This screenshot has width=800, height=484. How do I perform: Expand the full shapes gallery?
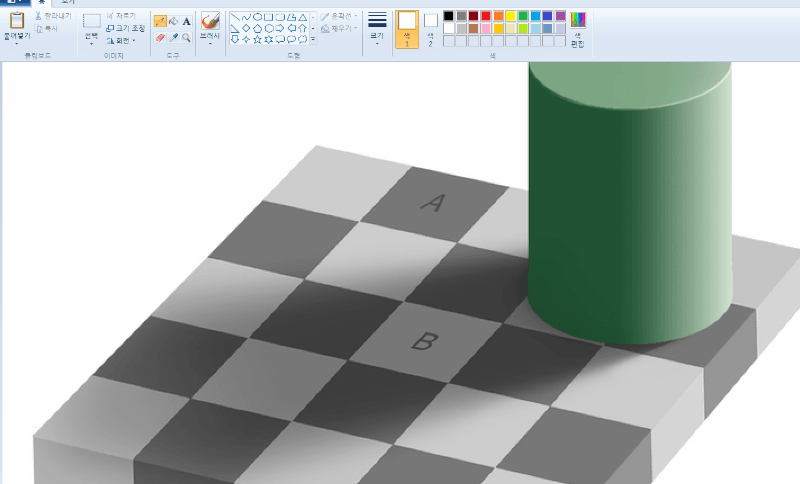coord(313,39)
